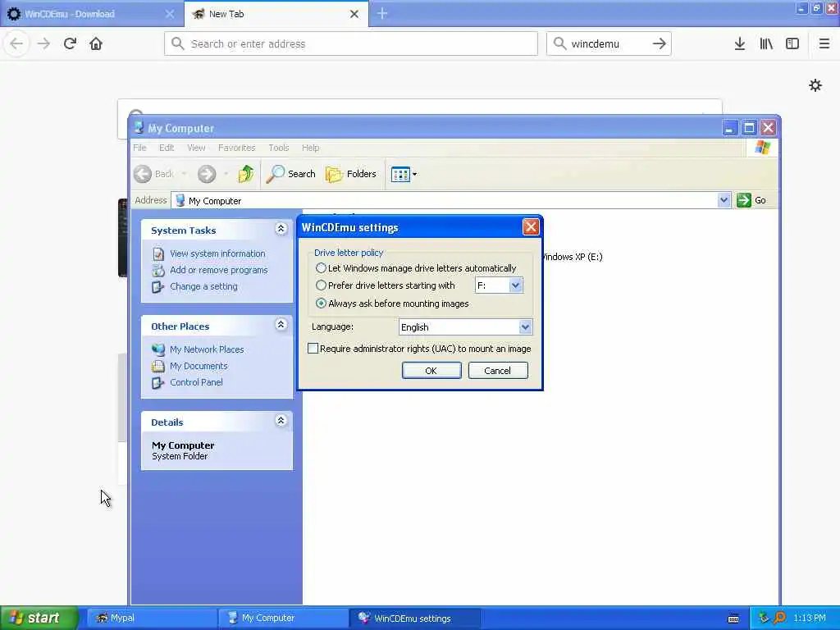Confirm WinCDEmu settings with OK
The image size is (840, 630).
click(x=431, y=371)
